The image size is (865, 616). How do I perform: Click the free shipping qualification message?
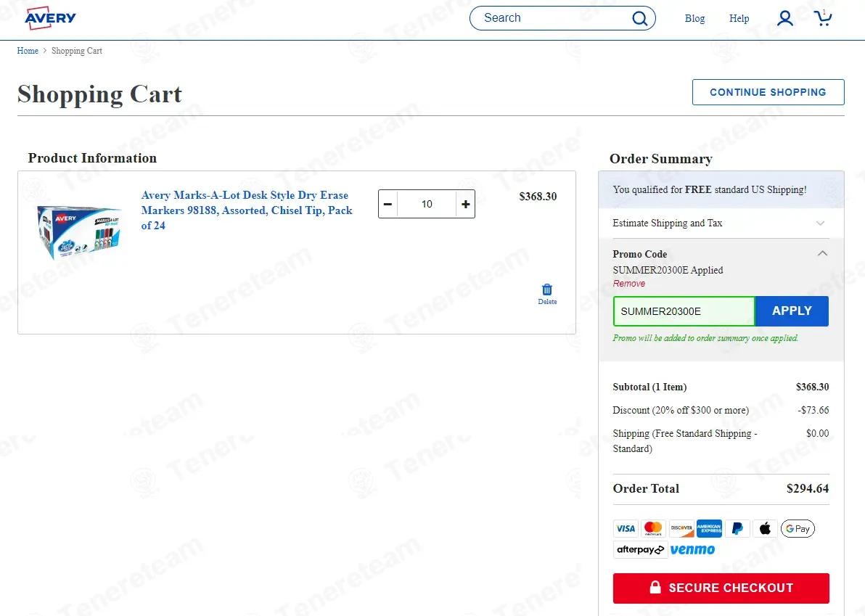[710, 189]
